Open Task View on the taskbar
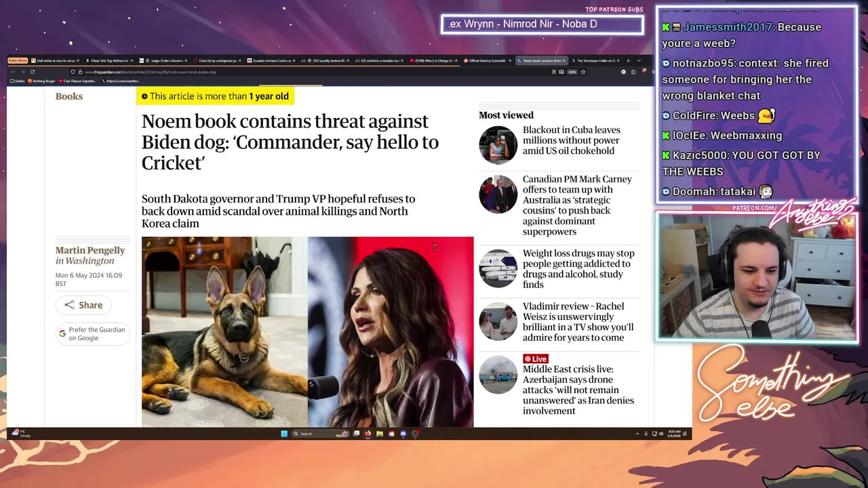 coord(356,434)
